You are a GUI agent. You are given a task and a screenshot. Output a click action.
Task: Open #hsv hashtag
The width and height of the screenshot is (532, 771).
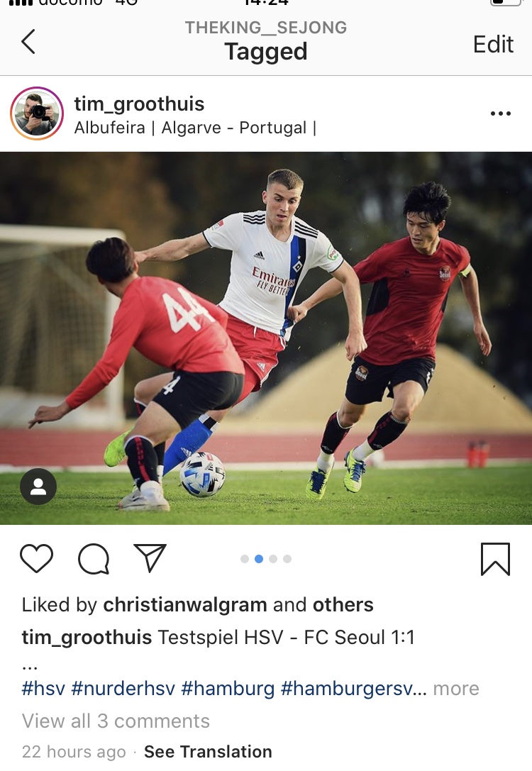pos(43,689)
